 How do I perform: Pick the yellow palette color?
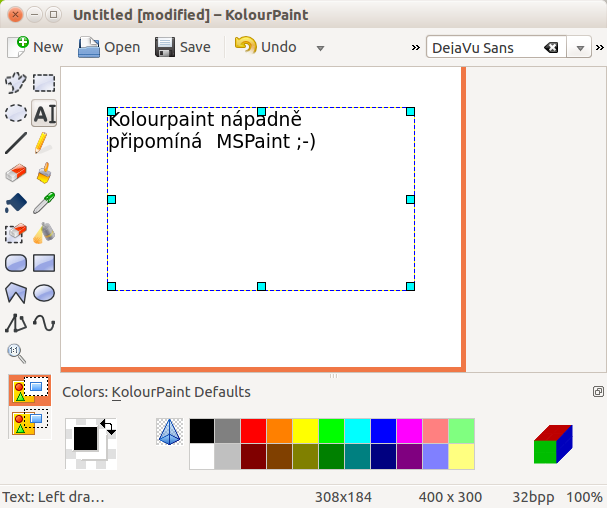[305, 431]
